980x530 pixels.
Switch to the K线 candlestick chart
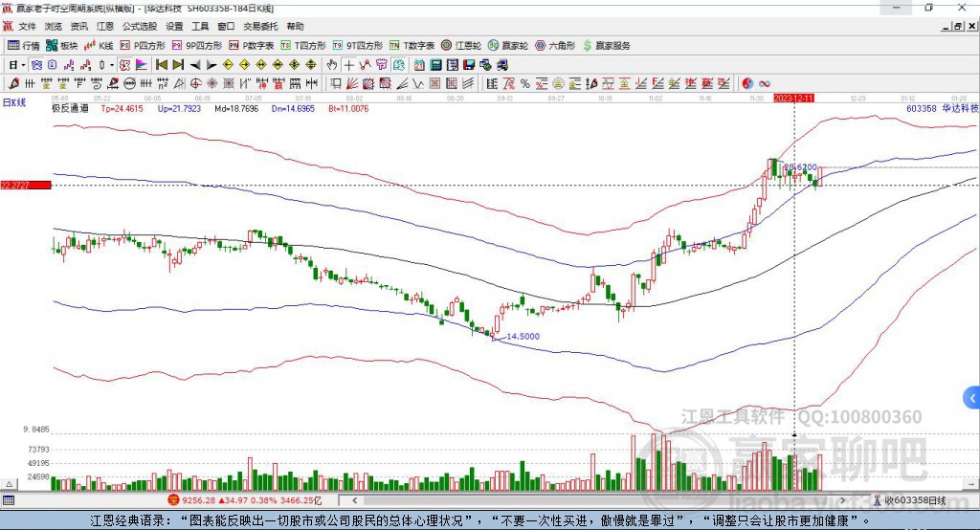click(x=99, y=46)
